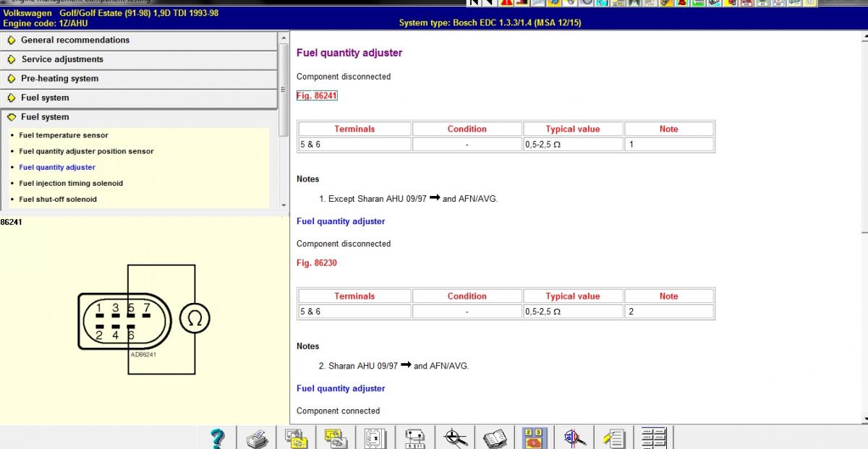868x449 pixels.
Task: Click the printer icon in bottom toolbar
Action: [258, 437]
